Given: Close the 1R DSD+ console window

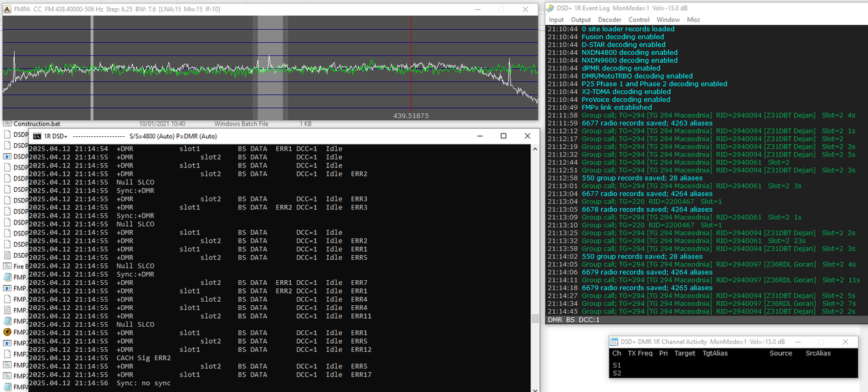Looking at the screenshot, I should tap(527, 136).
